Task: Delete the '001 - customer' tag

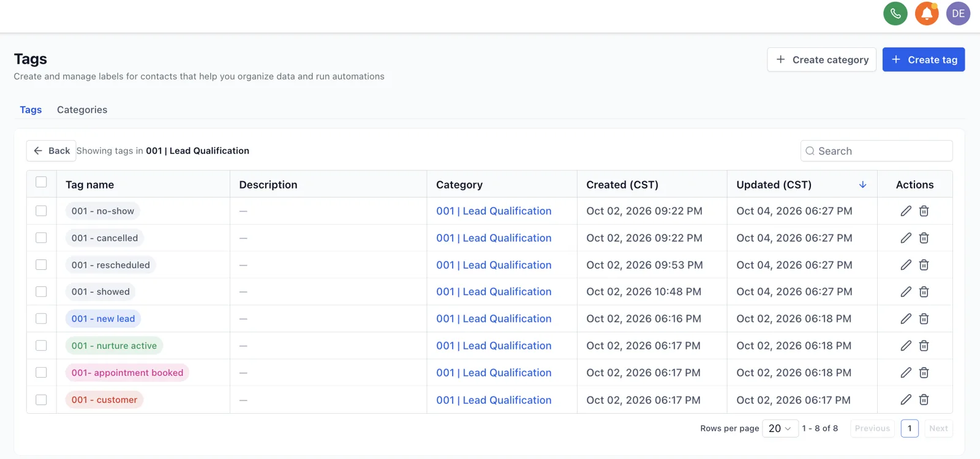Action: click(924, 400)
